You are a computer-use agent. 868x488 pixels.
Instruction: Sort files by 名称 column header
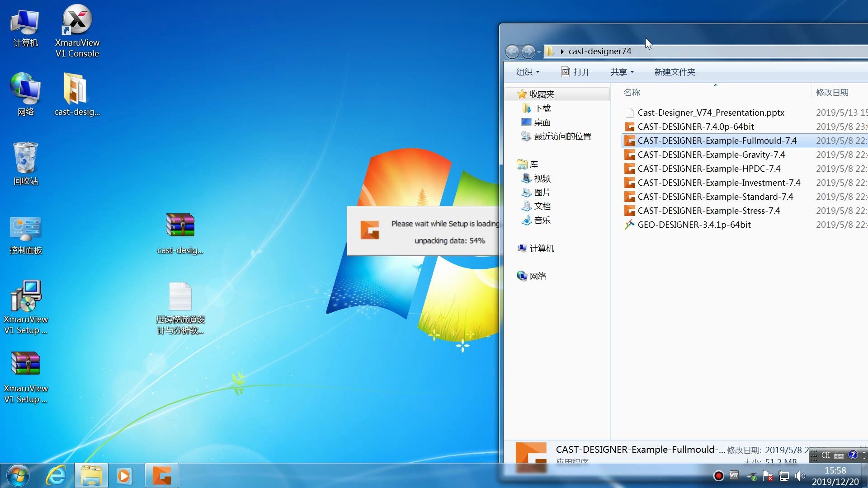632,92
